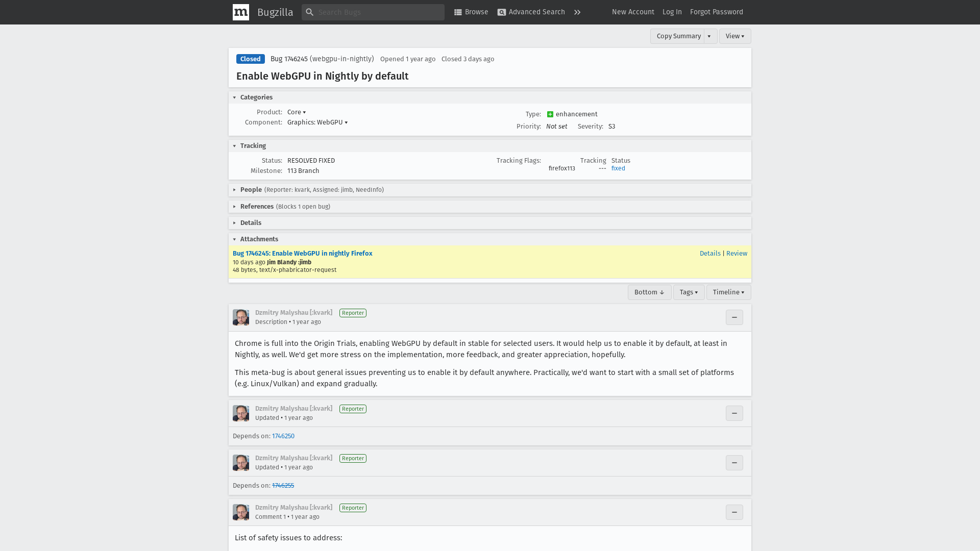This screenshot has height=551, width=980.
Task: Open the Graphics: WebGPU component dropdown
Action: tap(317, 122)
